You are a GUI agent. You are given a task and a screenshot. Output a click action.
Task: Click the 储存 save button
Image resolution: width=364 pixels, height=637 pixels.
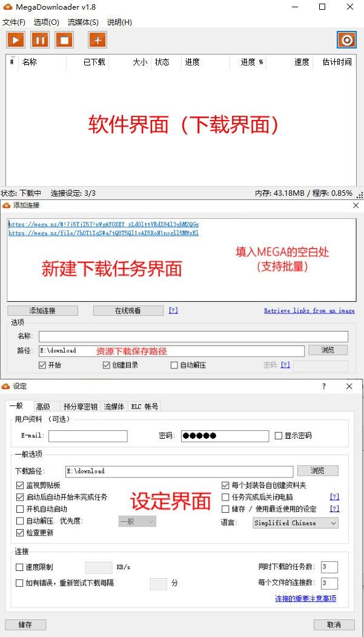pyautogui.click(x=25, y=624)
